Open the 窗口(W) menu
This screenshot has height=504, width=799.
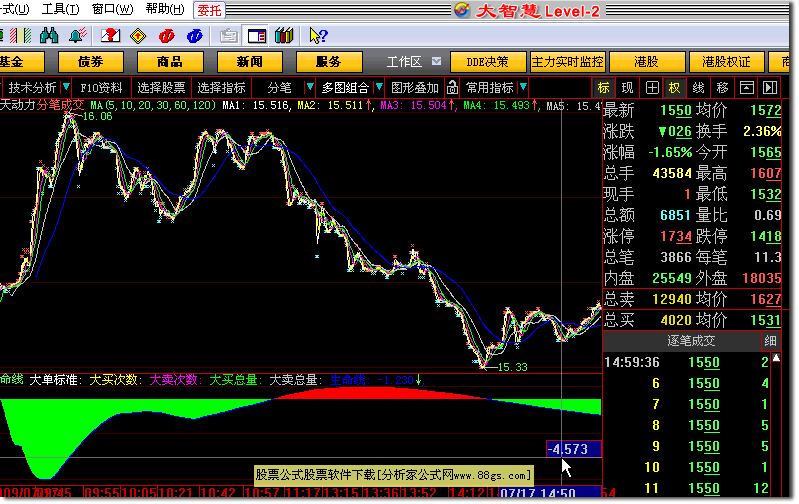(x=113, y=9)
